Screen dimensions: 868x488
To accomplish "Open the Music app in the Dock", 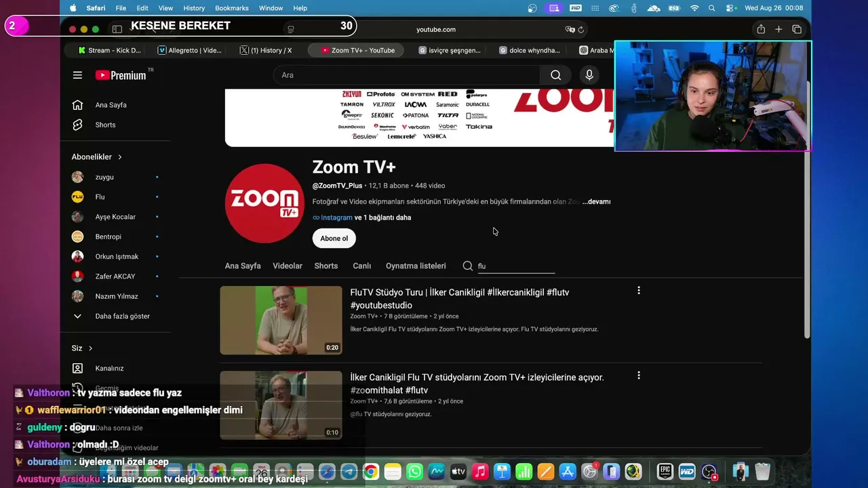I will point(480,472).
